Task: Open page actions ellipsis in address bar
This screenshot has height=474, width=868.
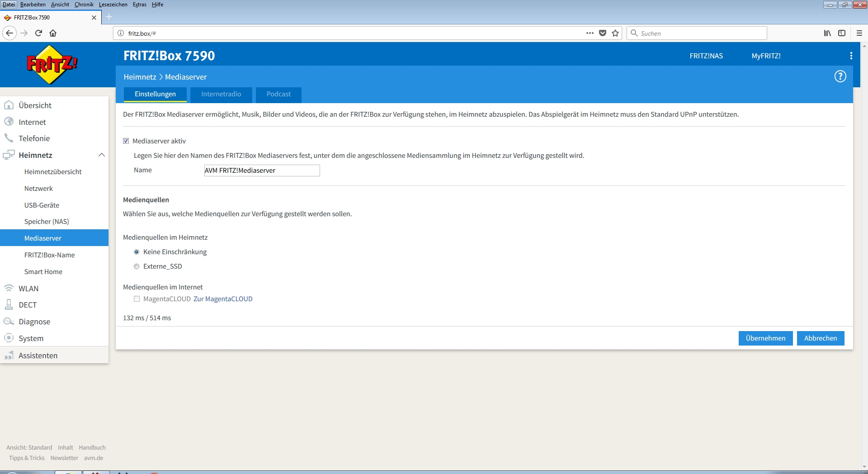Action: pos(590,33)
